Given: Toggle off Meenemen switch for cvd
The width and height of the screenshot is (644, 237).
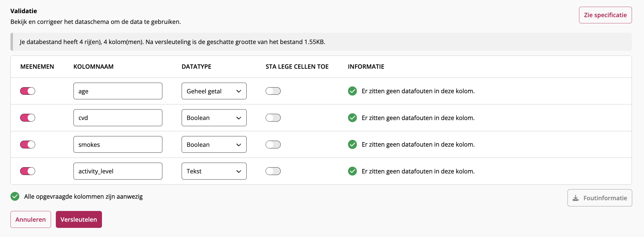Looking at the screenshot, I should [28, 118].
